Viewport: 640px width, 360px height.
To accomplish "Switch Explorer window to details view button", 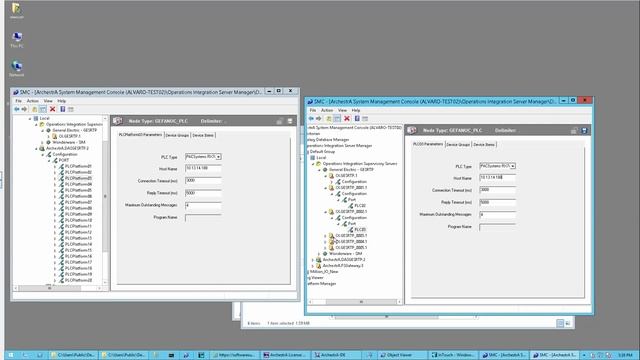I will tap(560, 323).
